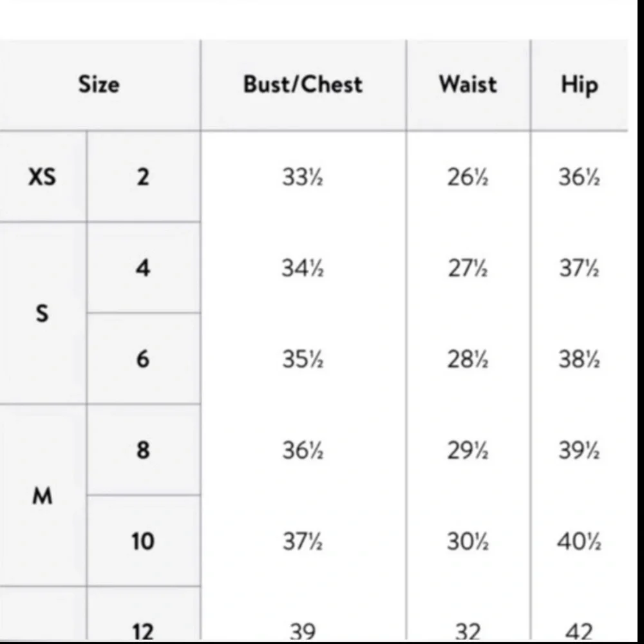Click the Waist column header
644x644 pixels.
(468, 84)
